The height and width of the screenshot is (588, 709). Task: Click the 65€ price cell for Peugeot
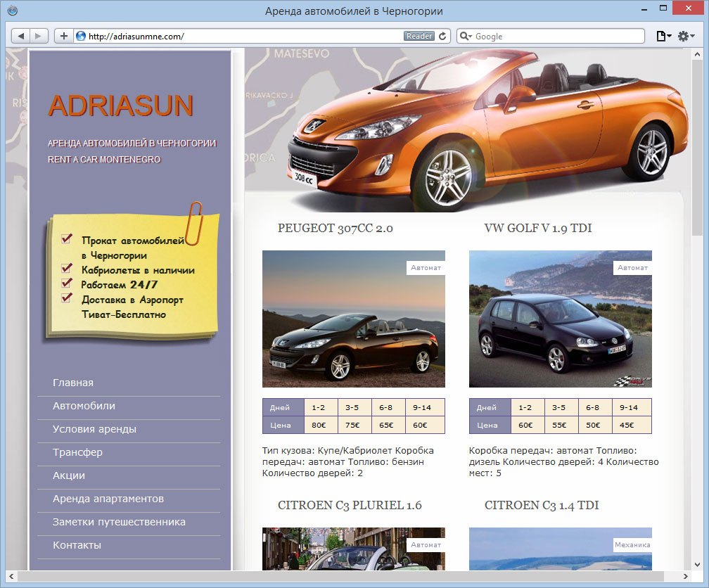click(x=388, y=425)
